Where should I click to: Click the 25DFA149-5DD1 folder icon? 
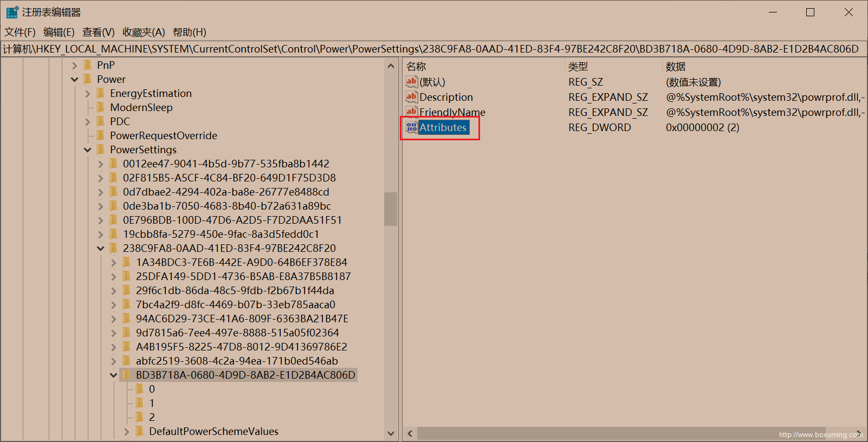127,276
